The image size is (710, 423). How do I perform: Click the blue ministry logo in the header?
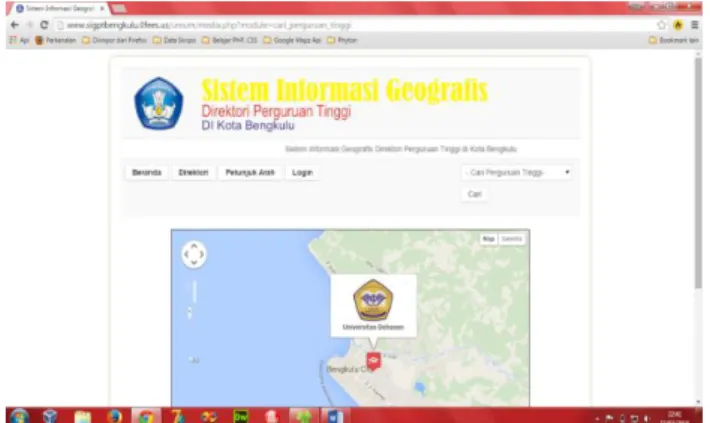158,103
